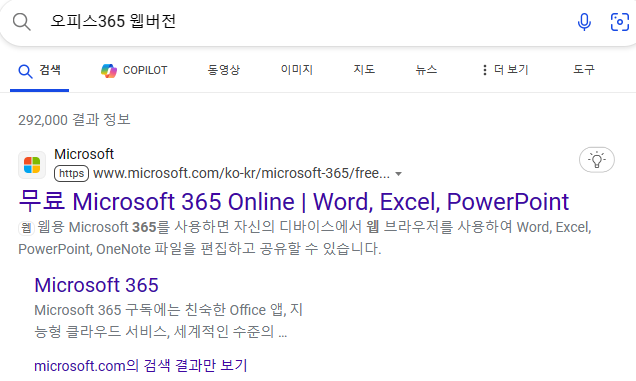Click the 웹 badge icon before snippet

point(26,228)
